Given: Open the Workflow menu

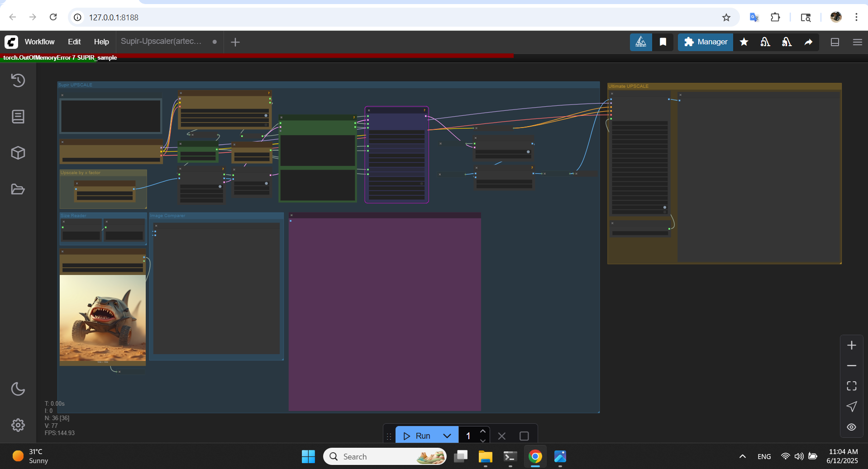Looking at the screenshot, I should (x=39, y=42).
